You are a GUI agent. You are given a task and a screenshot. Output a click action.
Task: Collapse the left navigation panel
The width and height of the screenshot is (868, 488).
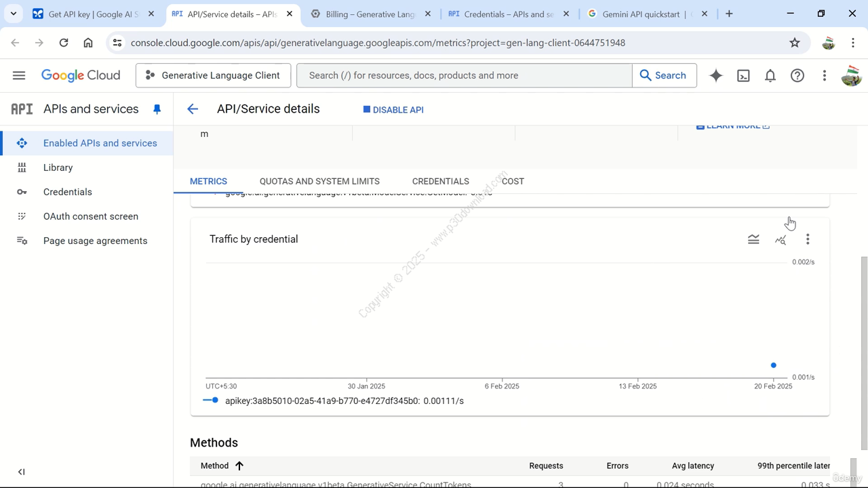(x=21, y=472)
